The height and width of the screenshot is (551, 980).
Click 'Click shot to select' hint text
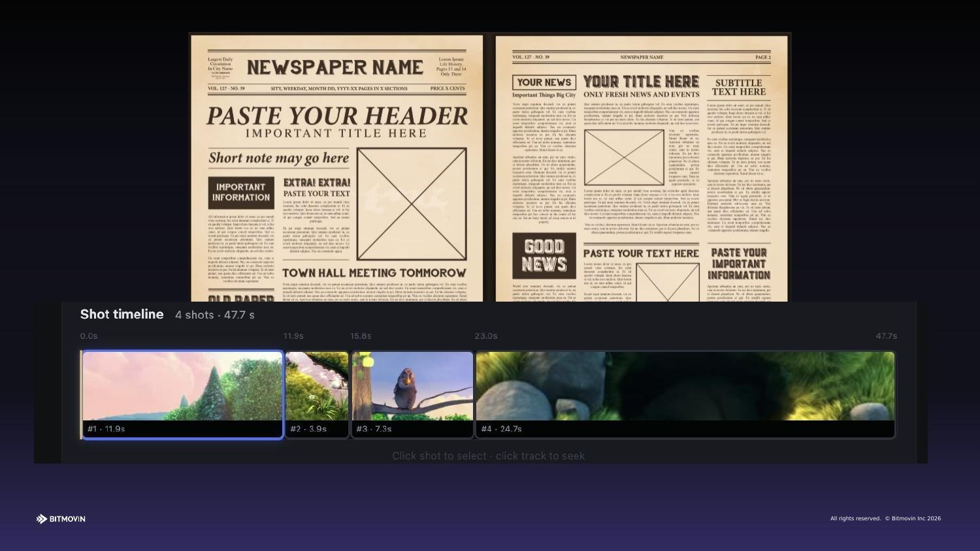tap(439, 456)
